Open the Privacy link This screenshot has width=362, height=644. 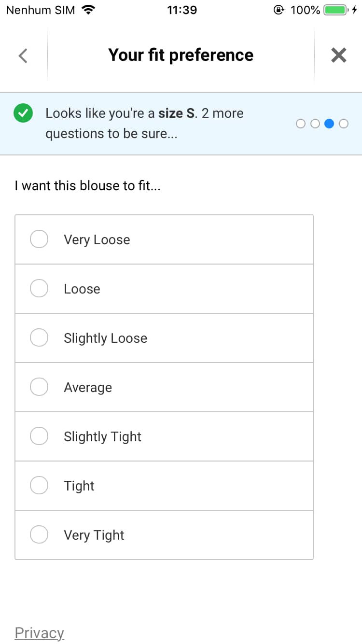click(x=39, y=633)
